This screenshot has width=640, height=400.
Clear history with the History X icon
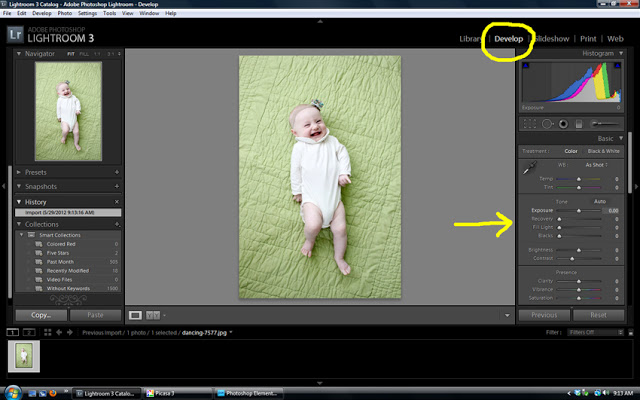(117, 202)
